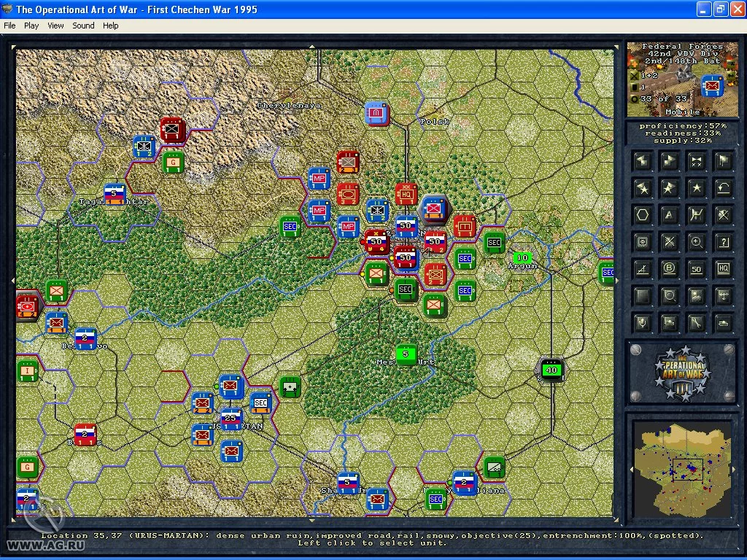Click the right-arrow star button

669,189
